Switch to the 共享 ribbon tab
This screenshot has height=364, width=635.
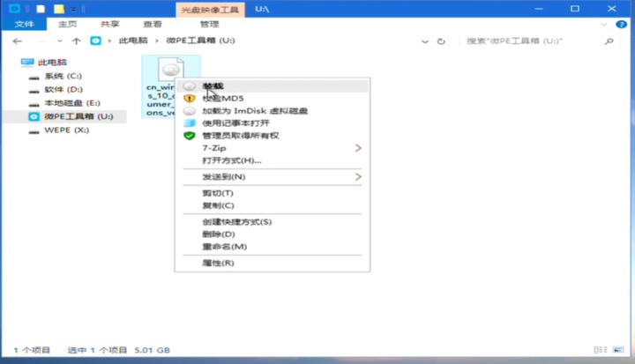click(x=109, y=25)
